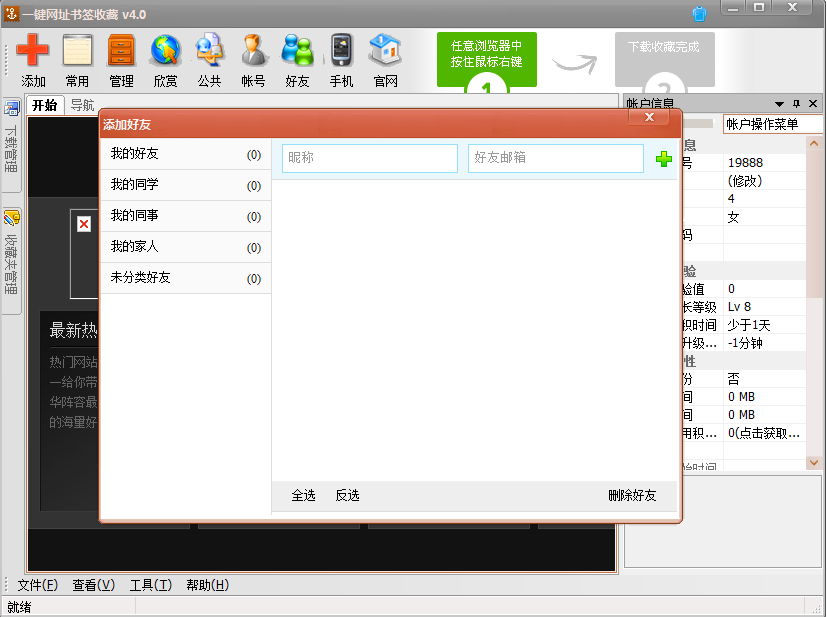This screenshot has width=827, height=617.
Task: Open the 欣赏 globe icon
Action: pos(165,51)
